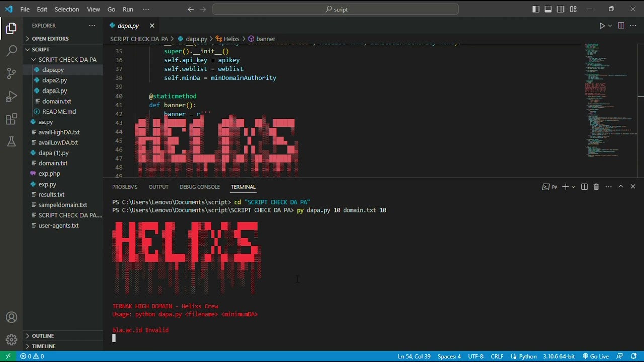Open run options dropdown beside play icon

(x=610, y=26)
